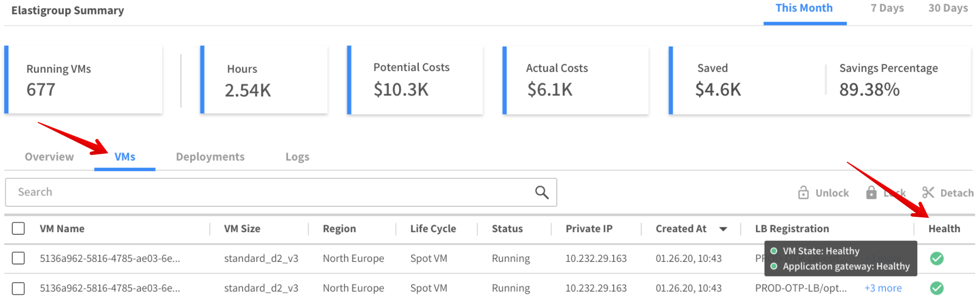The image size is (980, 299).
Task: Toggle the select-all VMs checkbox
Action: (19, 228)
